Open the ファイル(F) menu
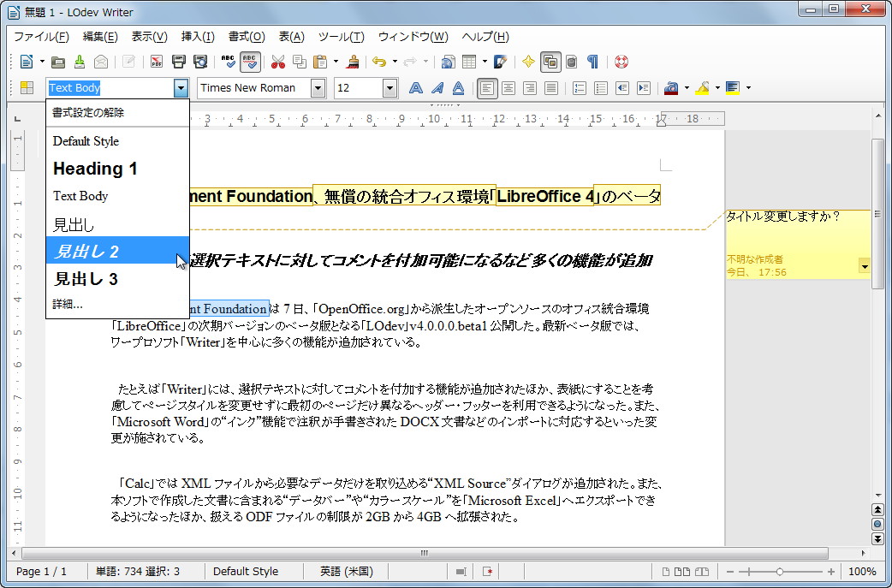892x588 pixels. (x=41, y=37)
